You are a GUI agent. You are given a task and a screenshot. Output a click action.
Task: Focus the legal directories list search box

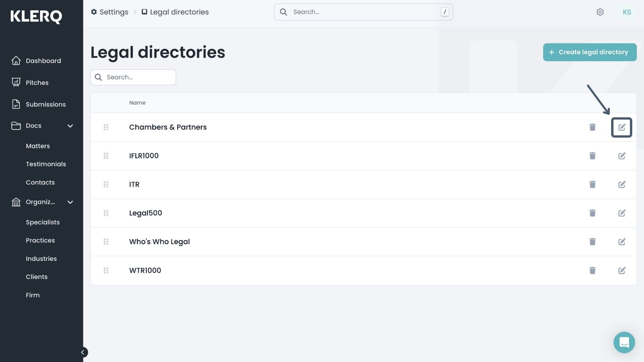click(133, 77)
